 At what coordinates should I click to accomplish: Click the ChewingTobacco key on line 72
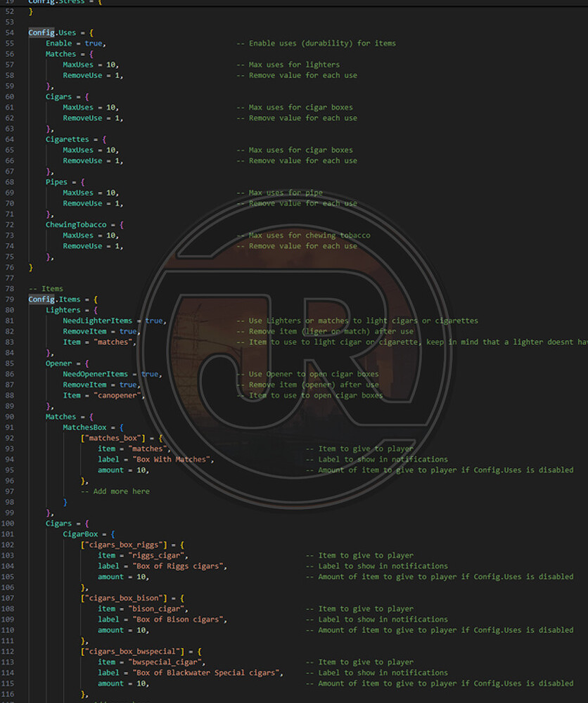coord(76,225)
